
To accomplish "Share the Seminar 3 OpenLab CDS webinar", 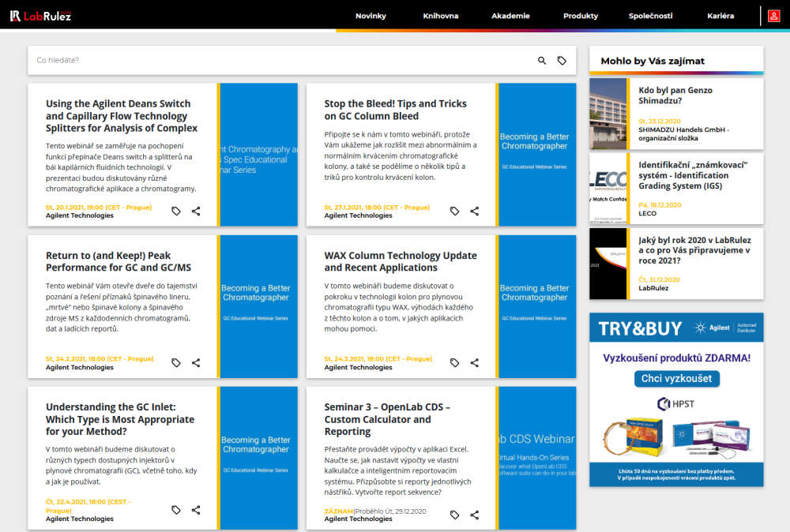I will 475,515.
